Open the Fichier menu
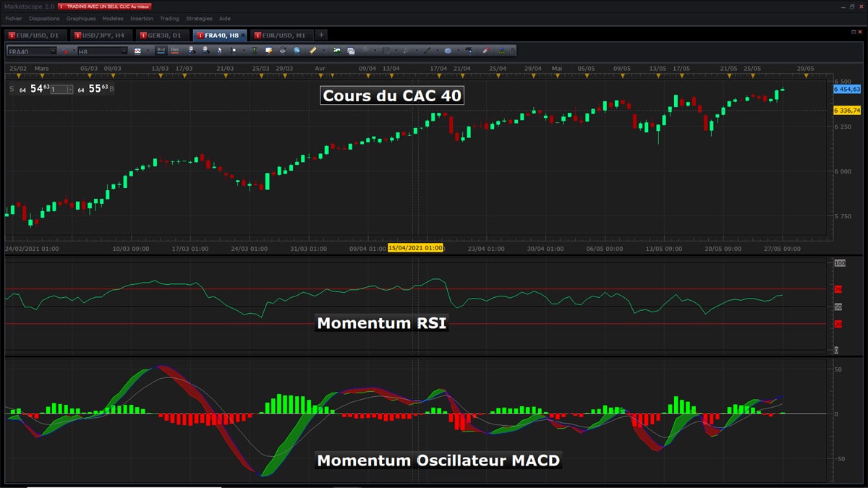Screen dimensions: 868x488 coord(13,18)
